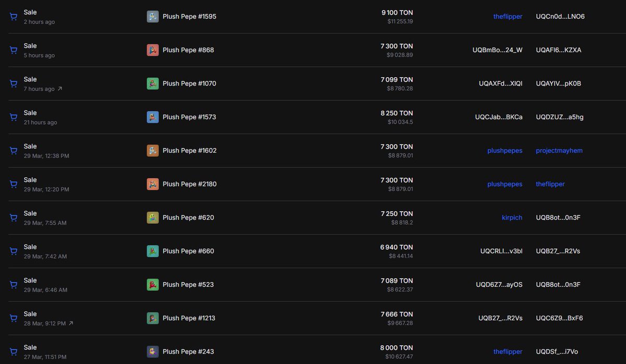
Task: Click the cart icon in Plush Pepe #1602 row
Action: click(x=14, y=151)
